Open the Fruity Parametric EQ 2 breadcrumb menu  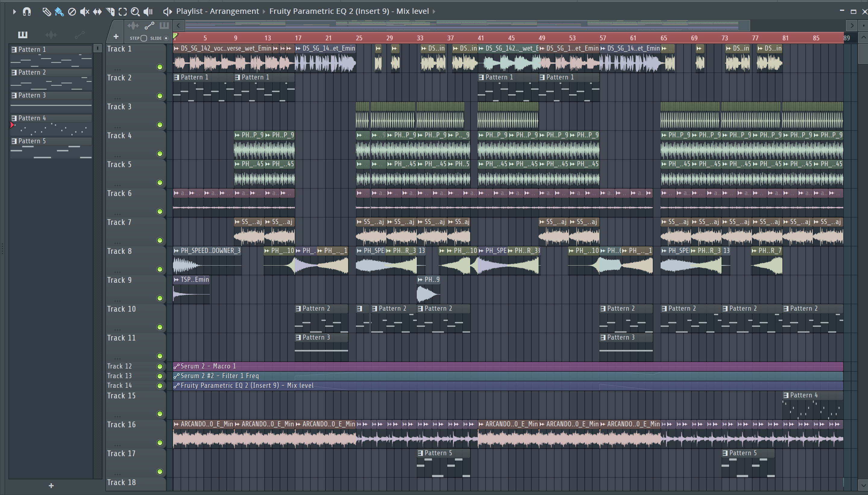[x=349, y=11]
